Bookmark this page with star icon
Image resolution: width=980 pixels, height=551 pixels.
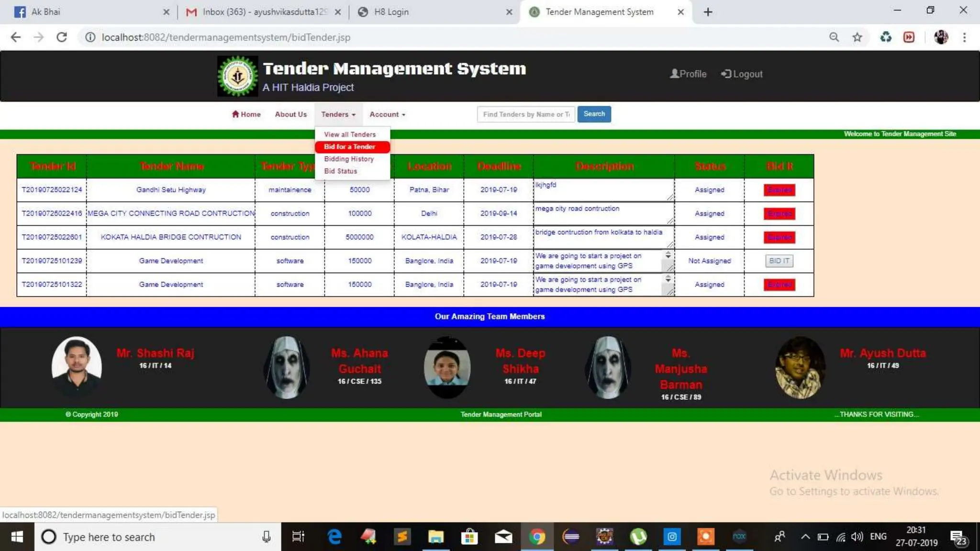click(857, 37)
